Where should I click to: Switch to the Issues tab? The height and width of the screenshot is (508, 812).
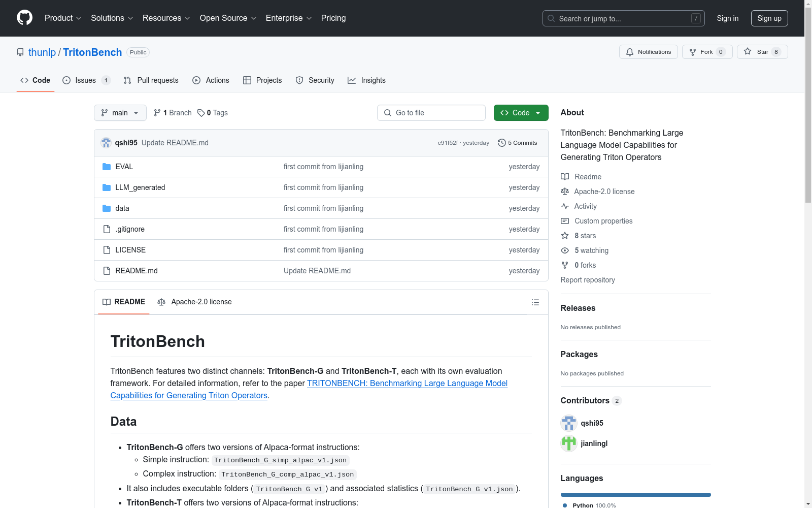[x=86, y=80]
